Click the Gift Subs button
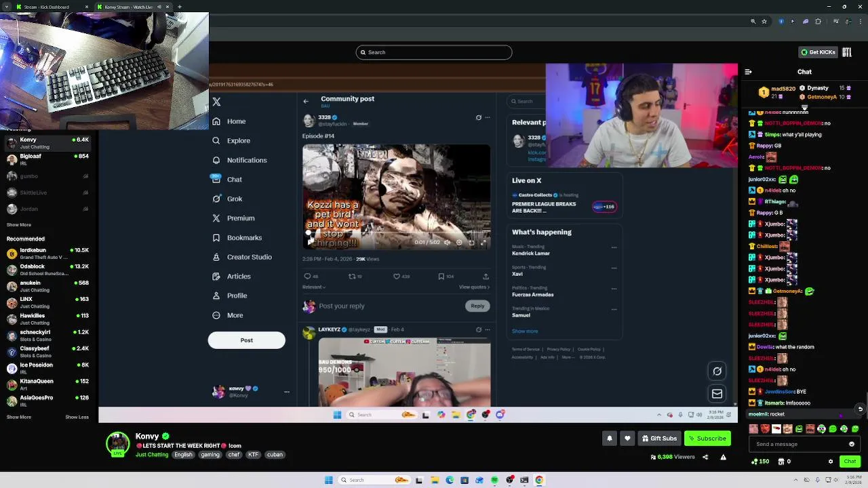The image size is (868, 488). pyautogui.click(x=659, y=439)
